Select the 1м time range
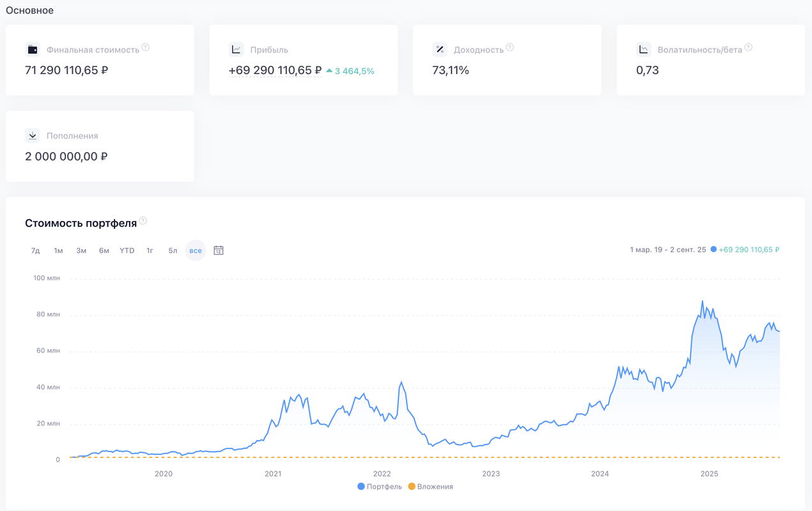 click(58, 250)
